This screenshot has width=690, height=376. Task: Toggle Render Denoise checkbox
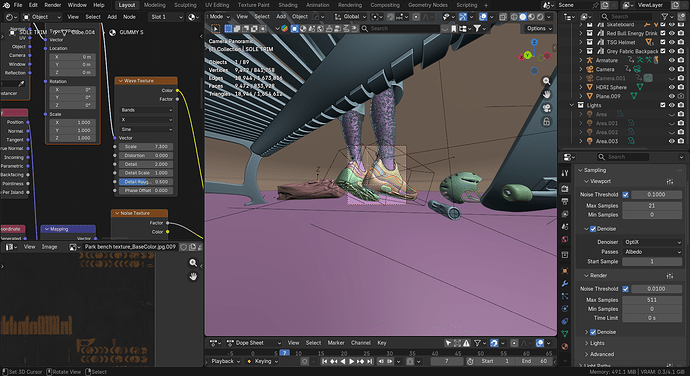[x=593, y=332]
